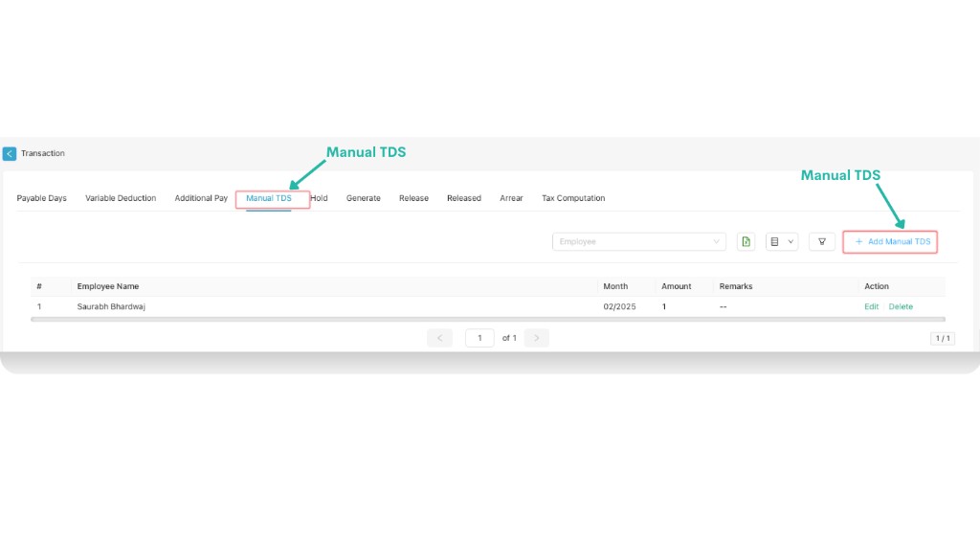This screenshot has width=980, height=560.
Task: Click the page number input field
Action: (479, 338)
